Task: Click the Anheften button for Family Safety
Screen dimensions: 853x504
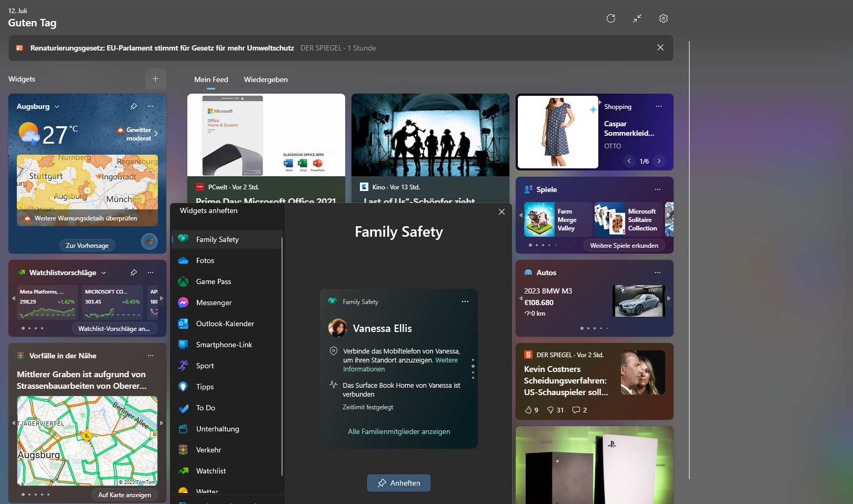Action: (398, 483)
